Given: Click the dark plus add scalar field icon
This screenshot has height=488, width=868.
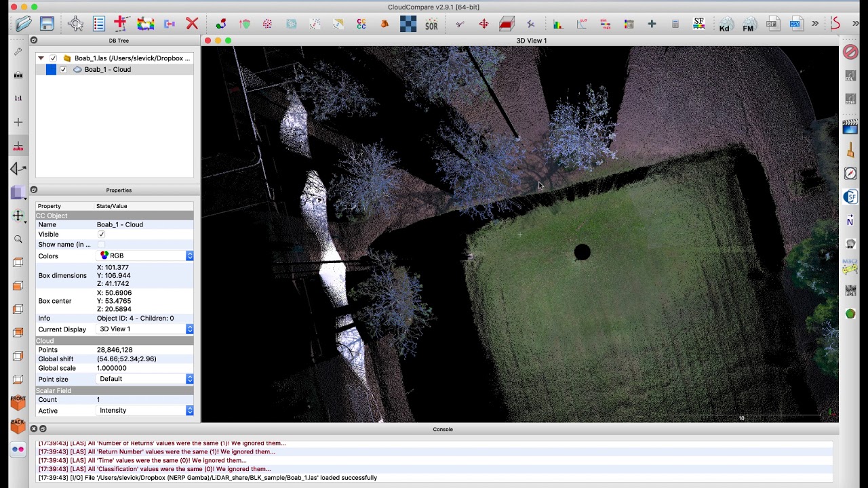Looking at the screenshot, I should pyautogui.click(x=652, y=24).
